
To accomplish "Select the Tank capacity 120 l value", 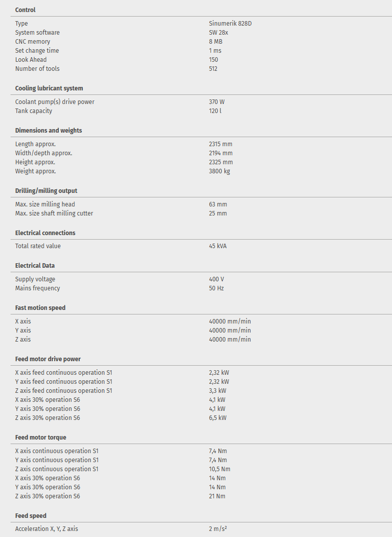I will [215, 111].
